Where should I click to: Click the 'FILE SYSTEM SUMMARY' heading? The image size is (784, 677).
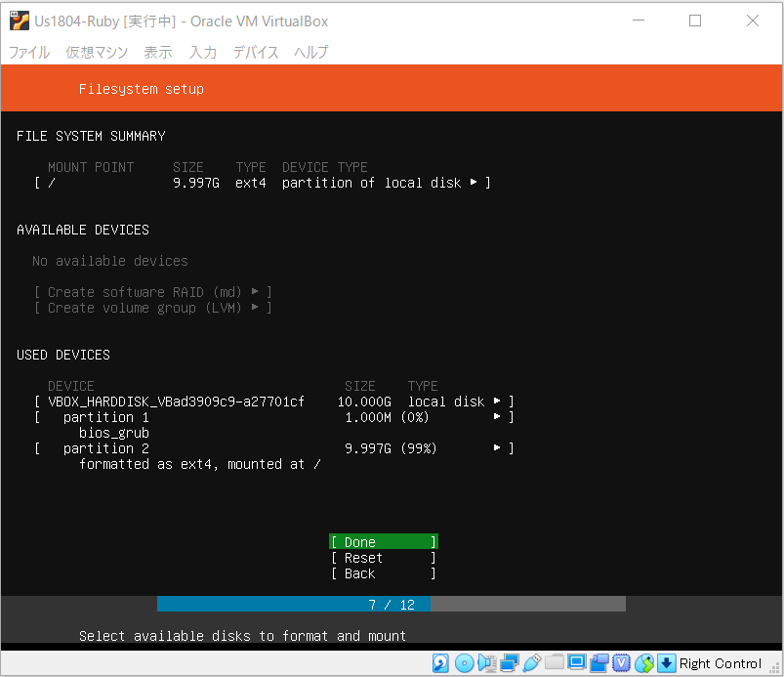click(x=91, y=136)
